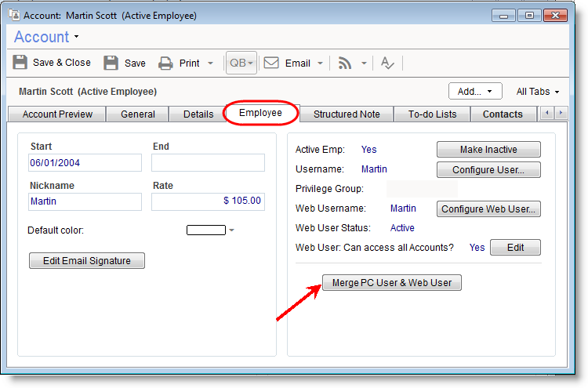Image resolution: width=588 pixels, height=388 pixels.
Task: Switch to the Structured Note tab
Action: [347, 114]
